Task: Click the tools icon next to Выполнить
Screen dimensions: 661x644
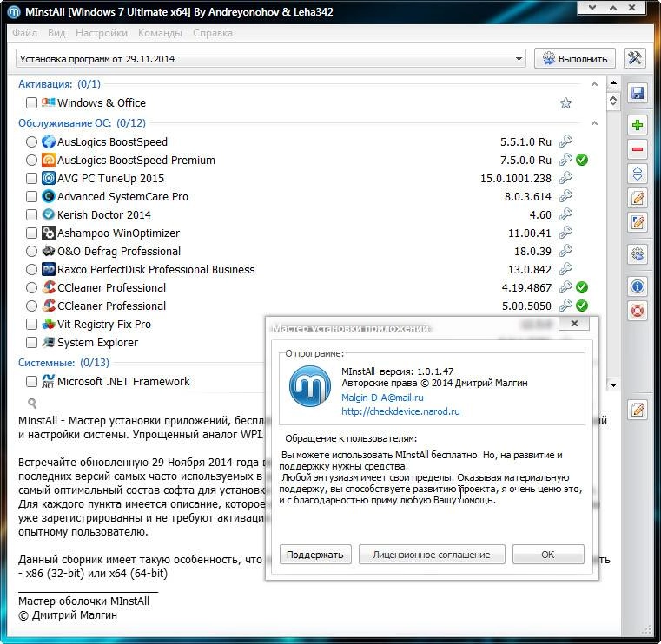Action: point(634,58)
